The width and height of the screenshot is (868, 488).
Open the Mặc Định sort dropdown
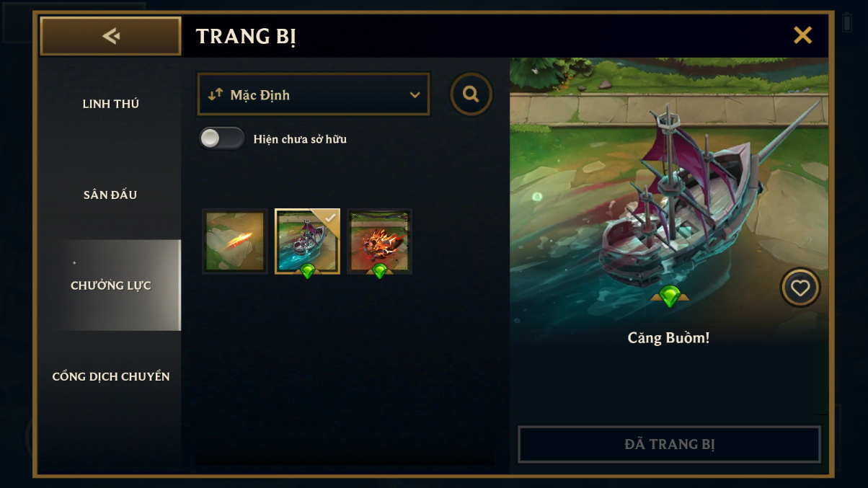click(x=314, y=94)
